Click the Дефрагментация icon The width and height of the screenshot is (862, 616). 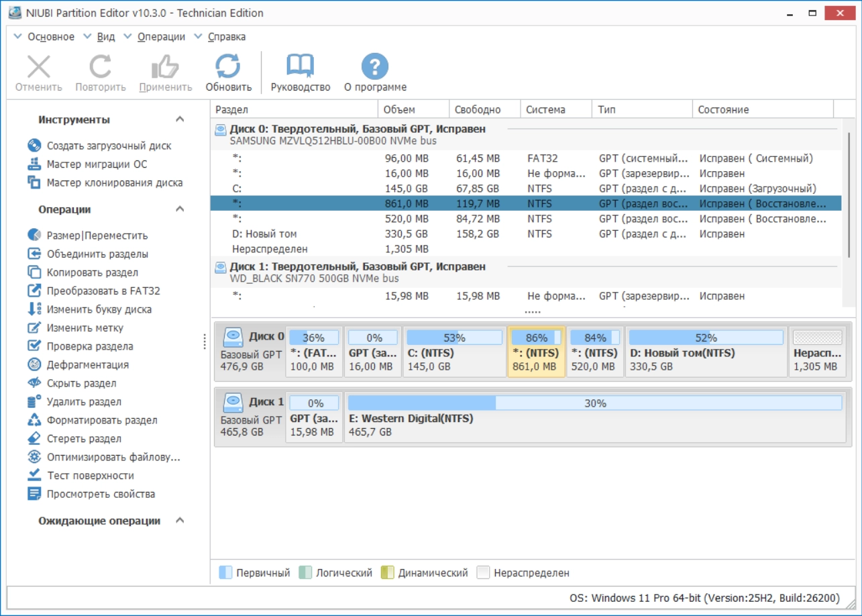pos(34,365)
